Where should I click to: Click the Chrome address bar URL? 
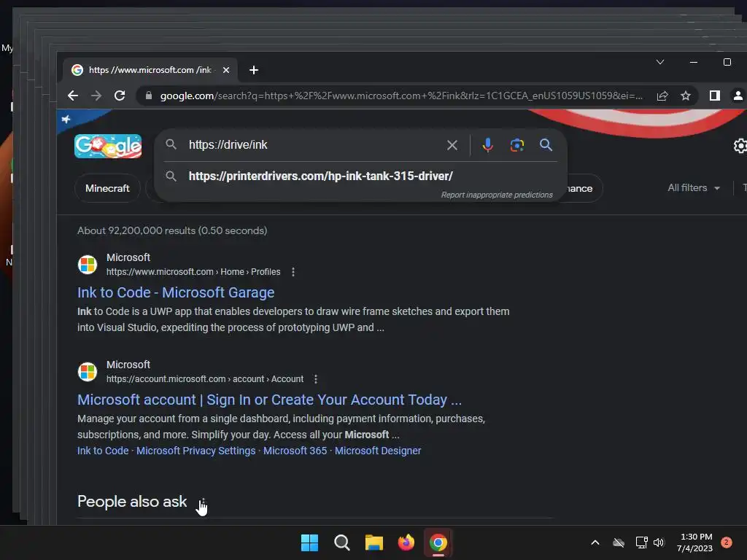coord(401,96)
